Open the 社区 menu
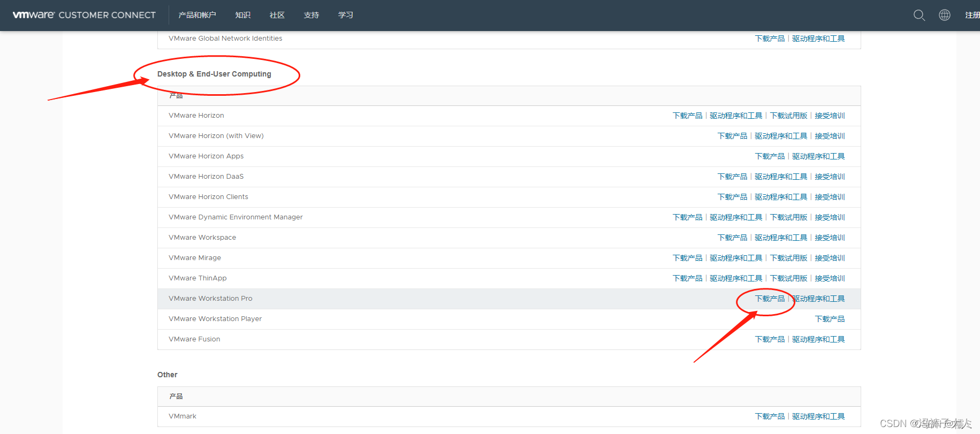The height and width of the screenshot is (434, 980). 277,15
